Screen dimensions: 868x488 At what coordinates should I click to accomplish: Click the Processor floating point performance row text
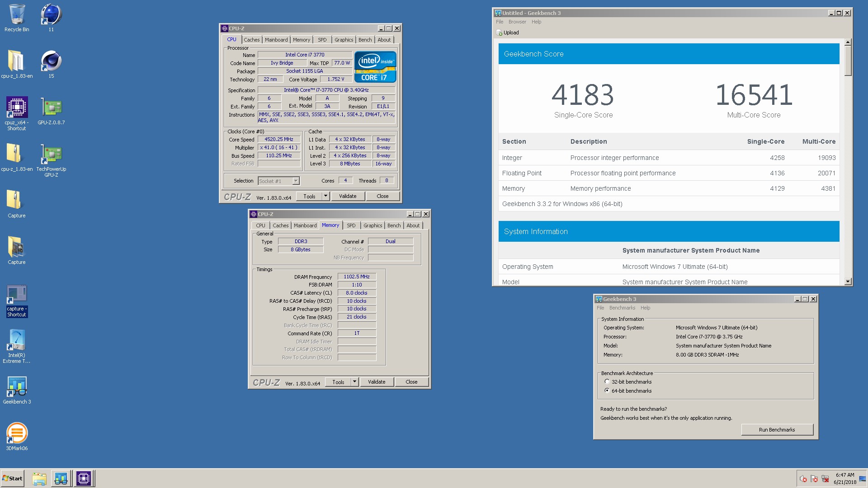[623, 173]
